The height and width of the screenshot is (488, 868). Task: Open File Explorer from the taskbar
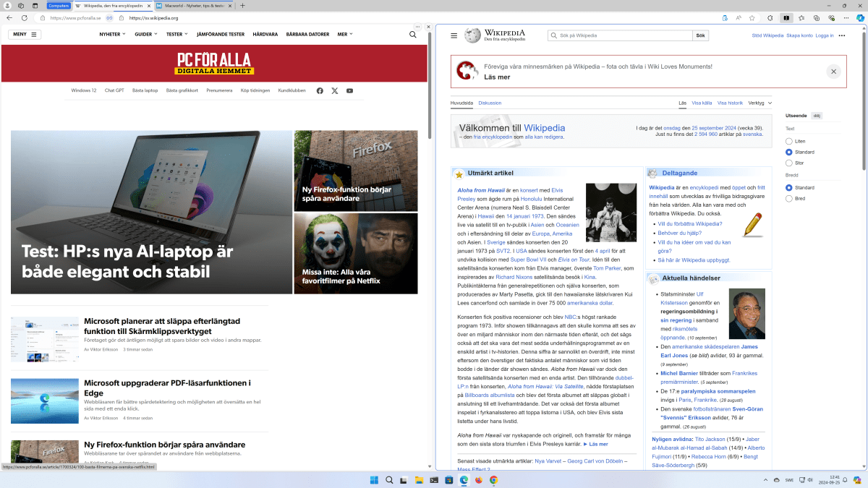[x=420, y=480]
